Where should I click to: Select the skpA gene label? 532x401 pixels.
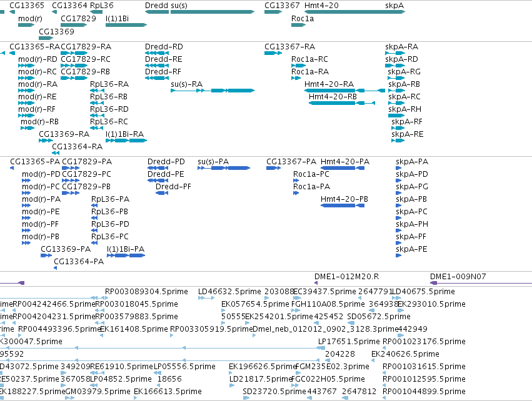[394, 6]
